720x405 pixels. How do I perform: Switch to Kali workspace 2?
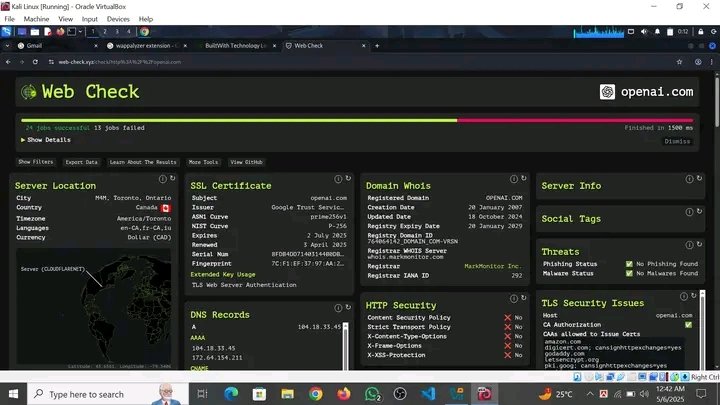click(x=105, y=31)
